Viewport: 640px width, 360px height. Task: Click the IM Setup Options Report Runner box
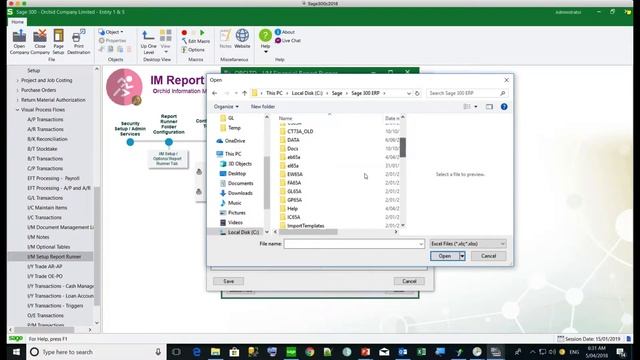168,159
